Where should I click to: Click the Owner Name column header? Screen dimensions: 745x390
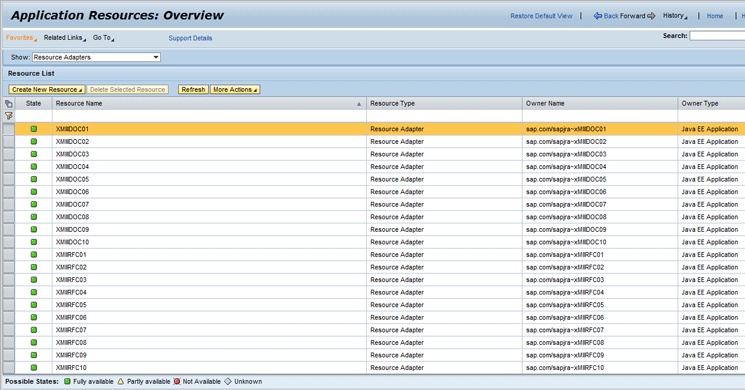(x=600, y=104)
